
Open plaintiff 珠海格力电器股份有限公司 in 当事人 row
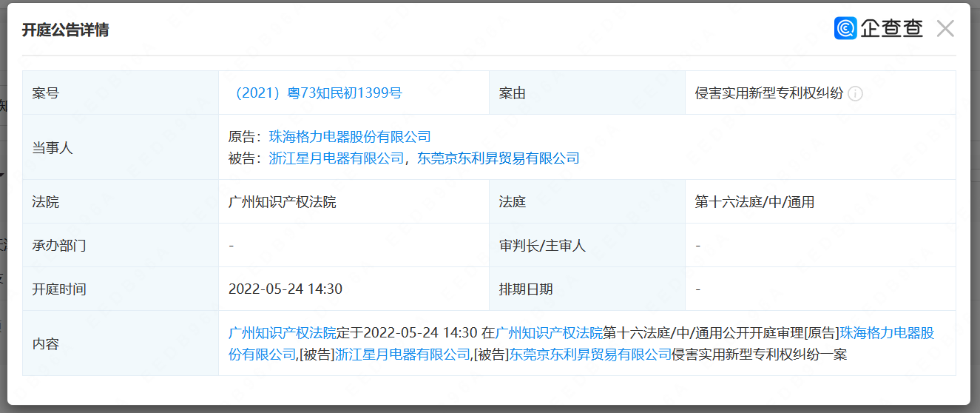pos(350,137)
